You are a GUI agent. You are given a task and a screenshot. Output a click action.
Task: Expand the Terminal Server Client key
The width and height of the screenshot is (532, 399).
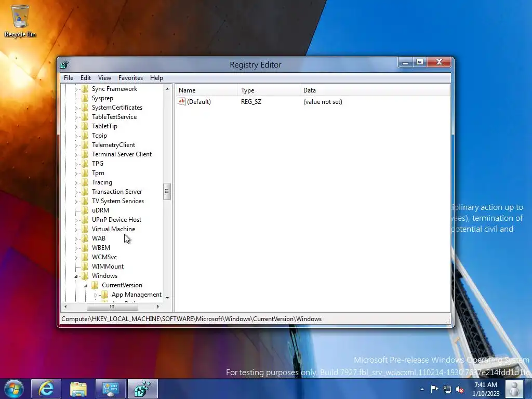coord(76,155)
